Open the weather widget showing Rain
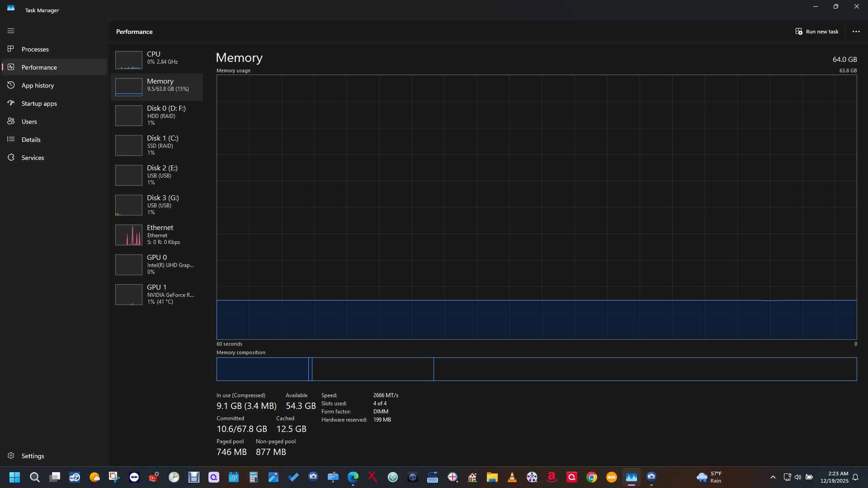Viewport: 868px width, 488px height. [x=709, y=477]
